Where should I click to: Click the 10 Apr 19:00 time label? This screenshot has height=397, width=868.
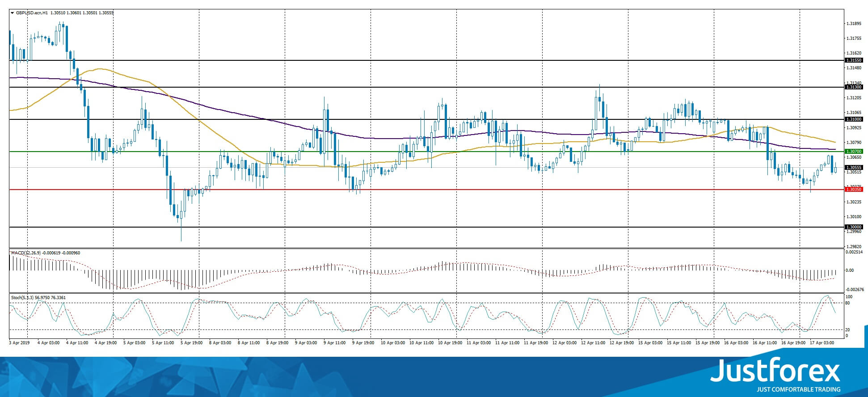[x=450, y=343]
